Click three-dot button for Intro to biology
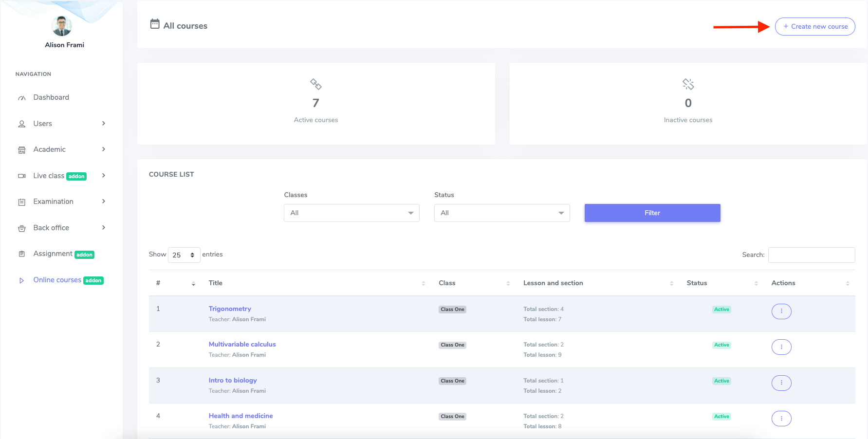The width and height of the screenshot is (868, 439). coord(781,383)
